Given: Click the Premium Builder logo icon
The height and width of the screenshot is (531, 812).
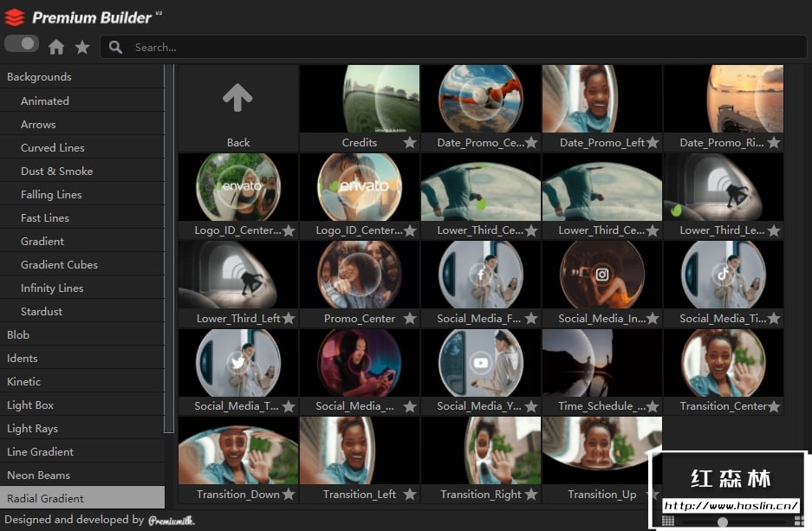Looking at the screenshot, I should point(15,17).
